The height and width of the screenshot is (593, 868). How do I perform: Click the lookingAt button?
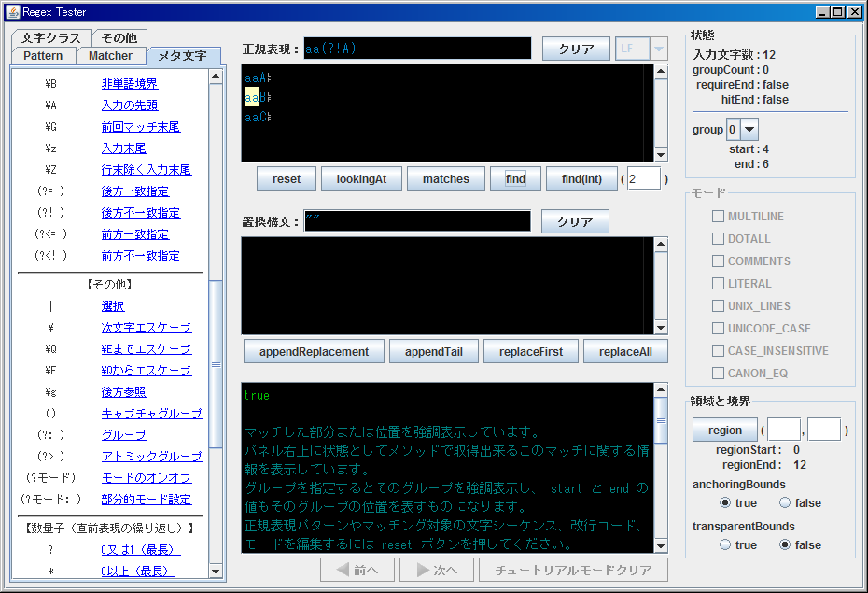[368, 178]
